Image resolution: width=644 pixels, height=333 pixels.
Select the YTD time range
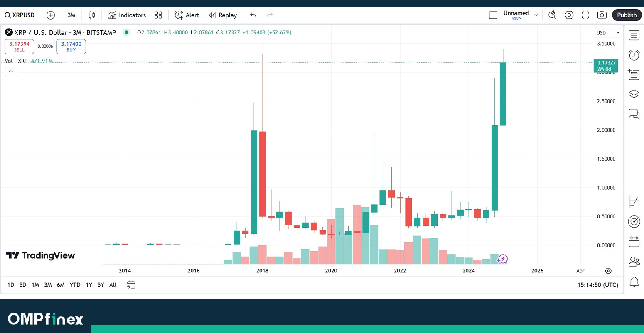[x=75, y=285]
